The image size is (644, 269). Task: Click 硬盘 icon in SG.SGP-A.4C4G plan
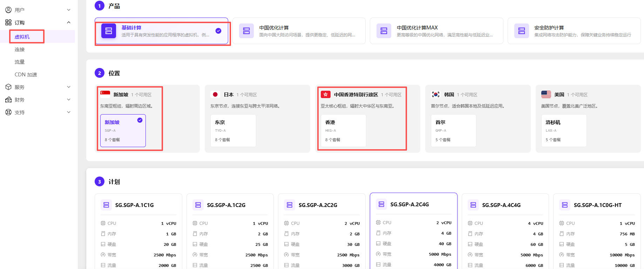coord(470,244)
